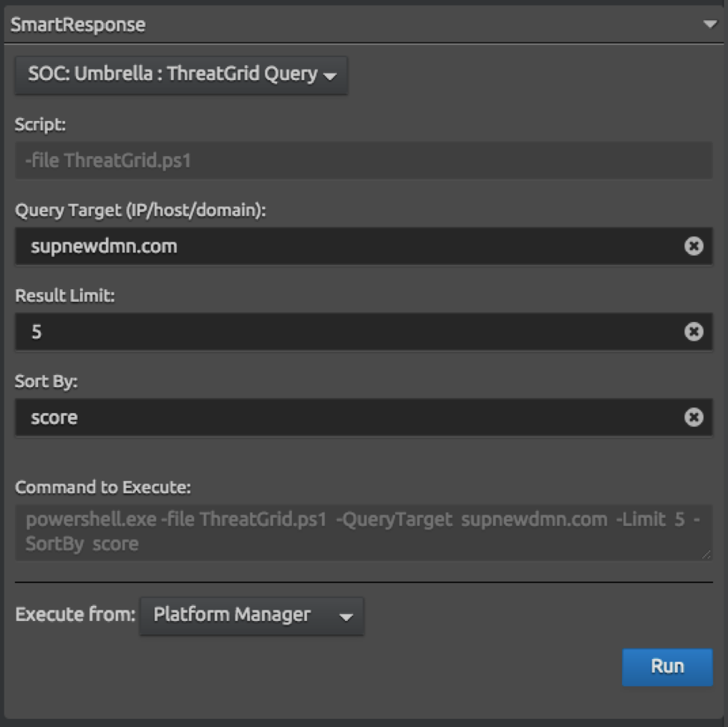Open the SOC: Umbrella ThreatGrid Query dropdown
The height and width of the screenshot is (727, 728).
click(181, 75)
